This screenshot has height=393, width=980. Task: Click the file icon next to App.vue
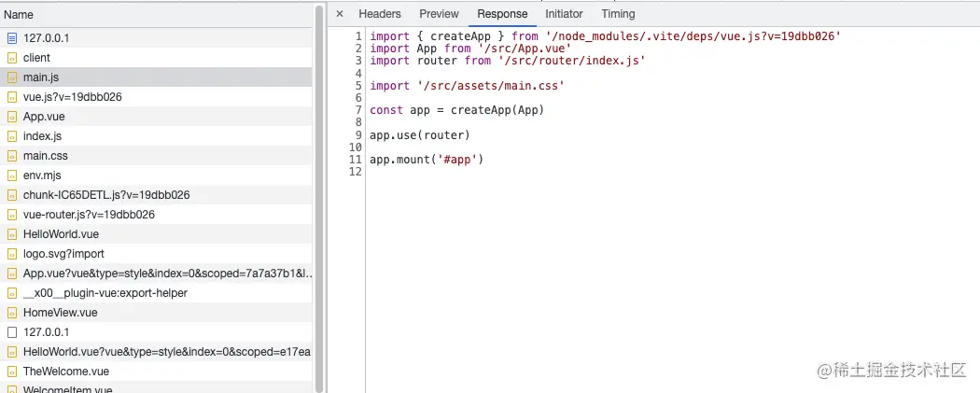(12, 116)
